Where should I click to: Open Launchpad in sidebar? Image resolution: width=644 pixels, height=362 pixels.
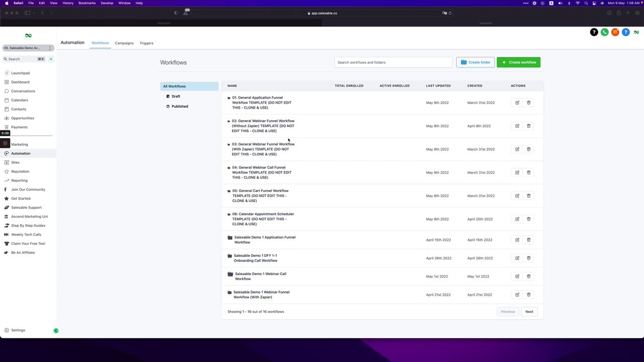[x=20, y=73]
